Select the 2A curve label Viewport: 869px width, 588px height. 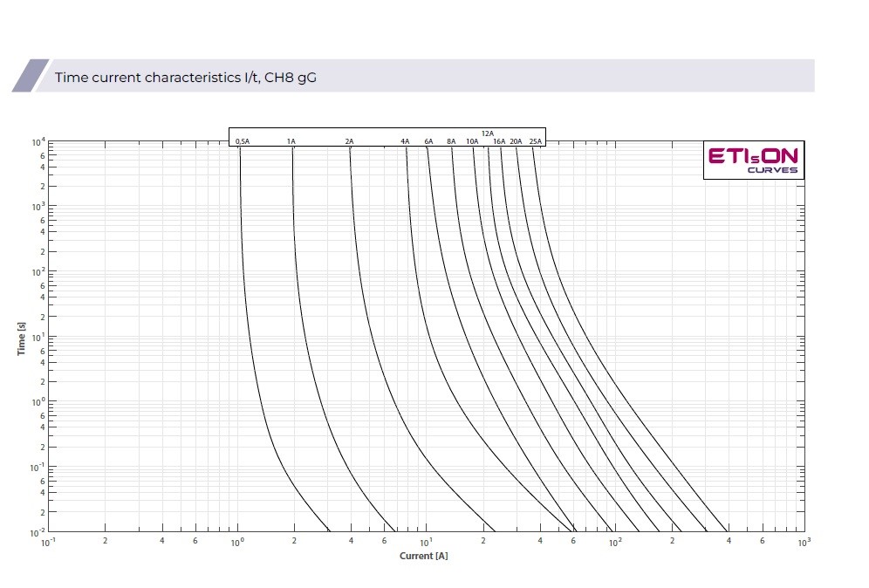pos(349,141)
